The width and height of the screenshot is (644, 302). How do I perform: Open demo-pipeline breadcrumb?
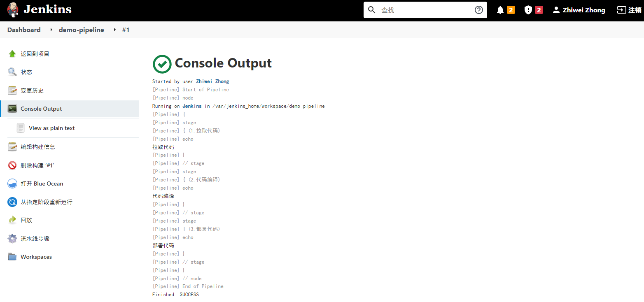[x=82, y=30]
